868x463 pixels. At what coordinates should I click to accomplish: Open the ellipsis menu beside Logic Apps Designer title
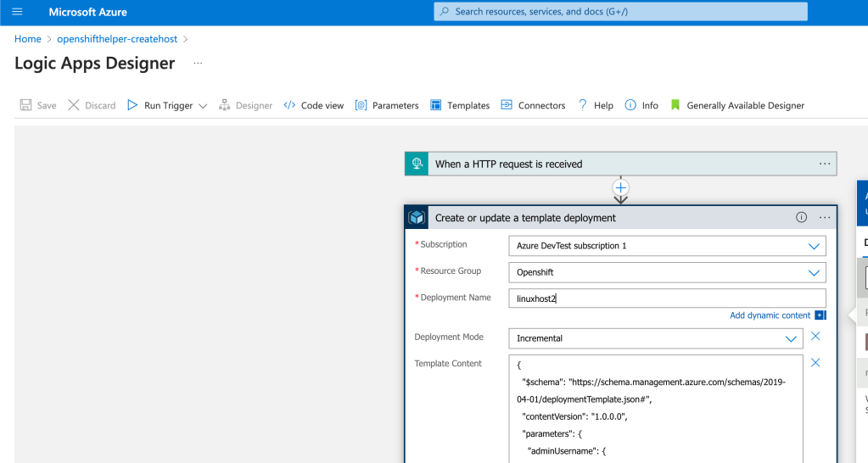(198, 63)
